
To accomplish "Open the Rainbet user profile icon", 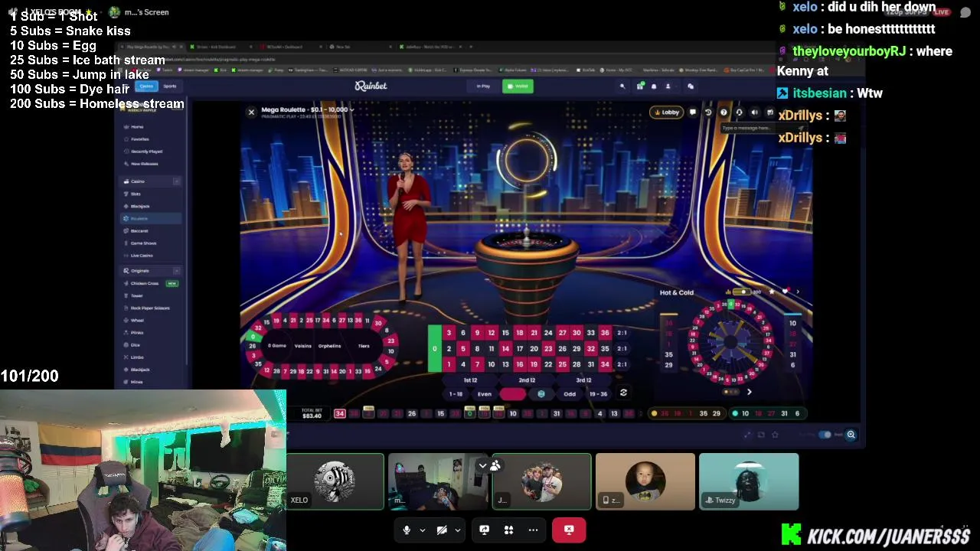I will (668, 86).
